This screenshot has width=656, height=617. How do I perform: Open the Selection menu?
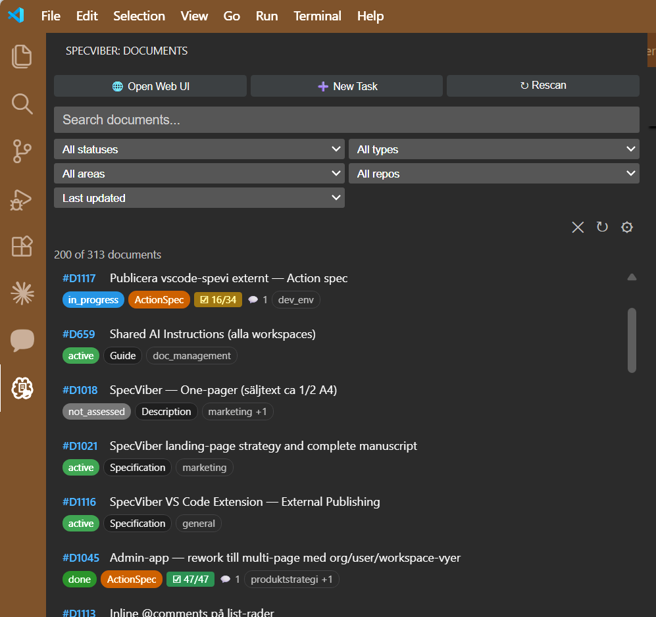(x=139, y=16)
